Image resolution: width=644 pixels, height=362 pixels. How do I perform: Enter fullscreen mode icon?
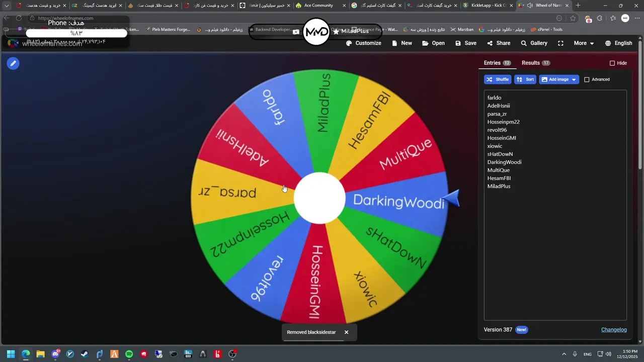[x=560, y=43]
